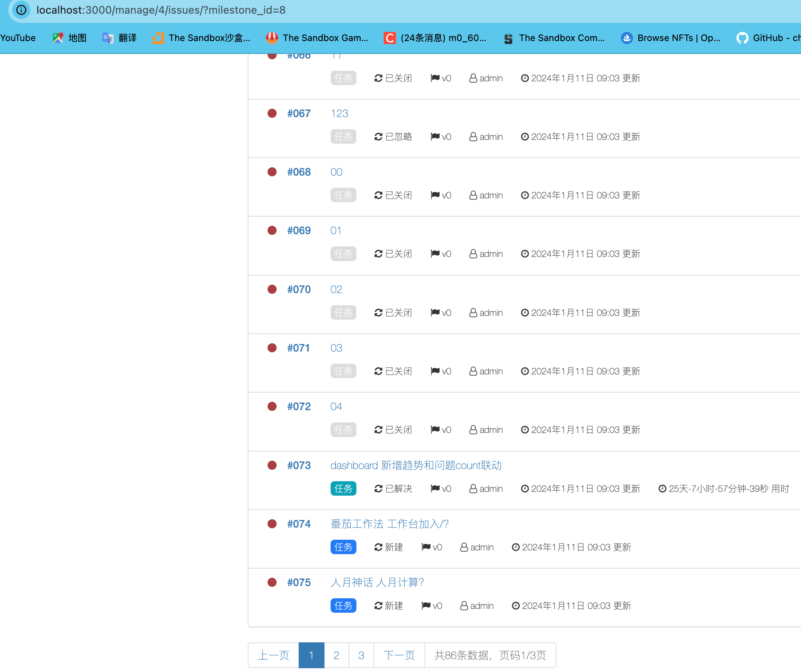Screen dimensions: 801x672
Task: Go to pagination page 3
Action: tap(361, 655)
